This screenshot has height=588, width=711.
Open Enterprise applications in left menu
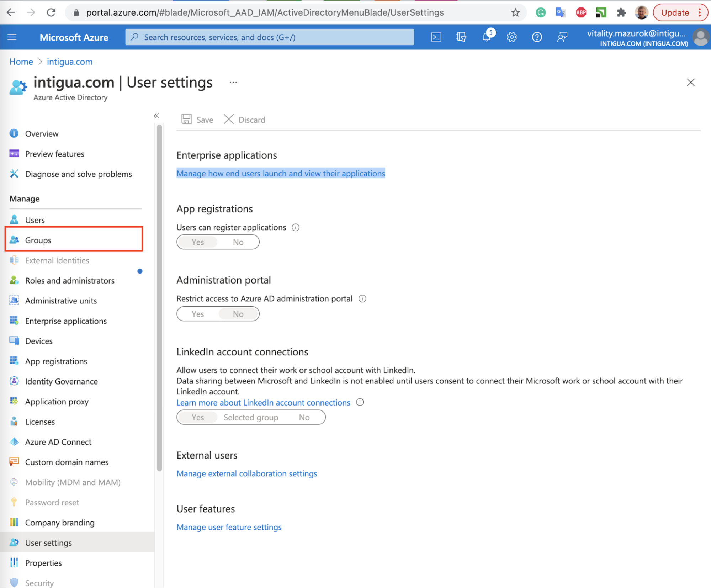[66, 321]
